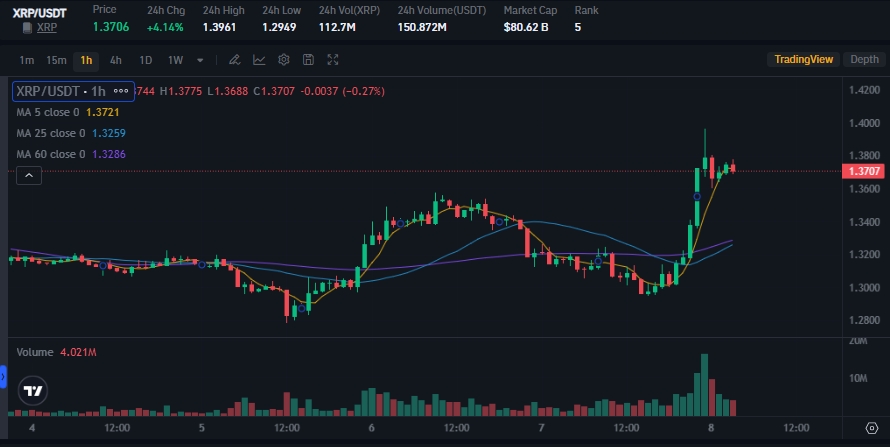Select the 15m timeframe
890x447 pixels.
[x=57, y=60]
